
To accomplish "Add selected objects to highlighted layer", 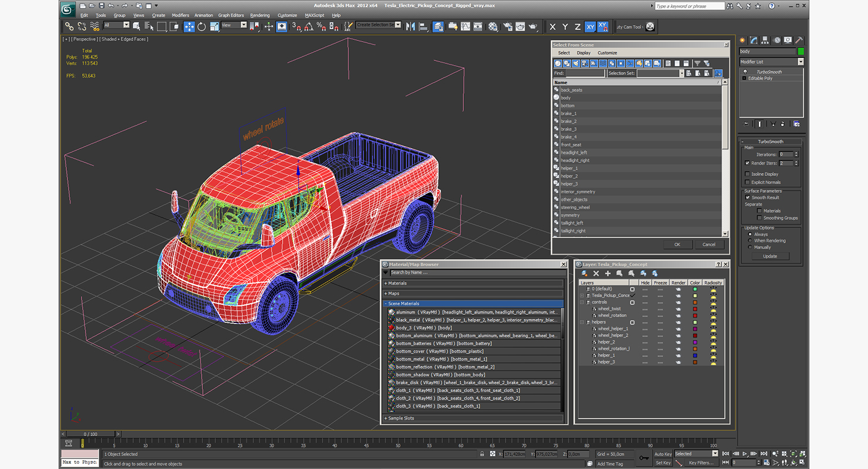I will [608, 273].
